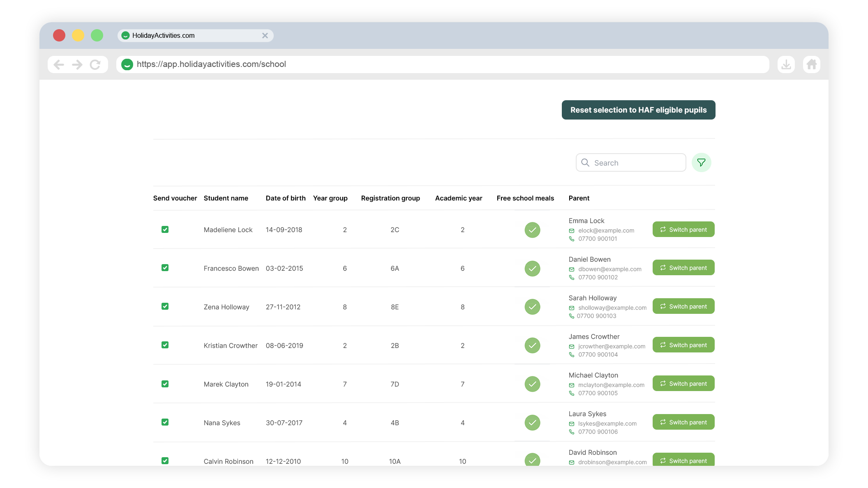
Task: Click the browser address bar URL
Action: point(211,64)
